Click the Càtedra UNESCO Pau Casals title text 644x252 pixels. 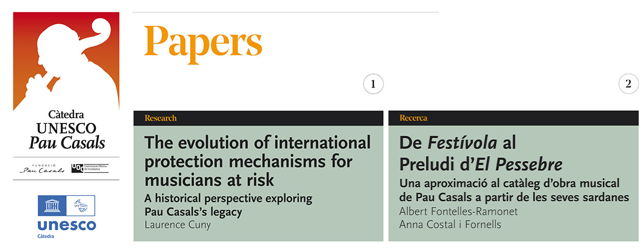(x=66, y=129)
